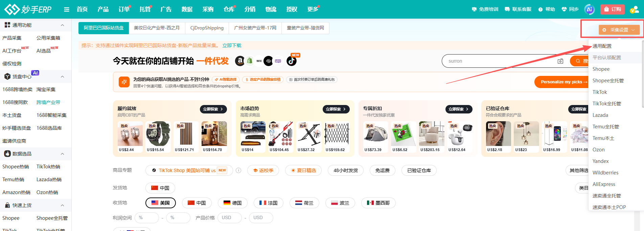Click the 订购 button

613,9
